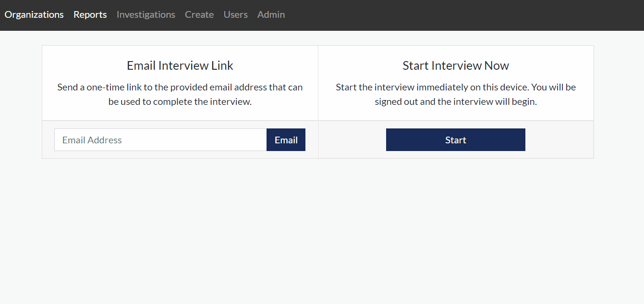
Task: Click the one-time link description paragraph
Action: [180, 94]
